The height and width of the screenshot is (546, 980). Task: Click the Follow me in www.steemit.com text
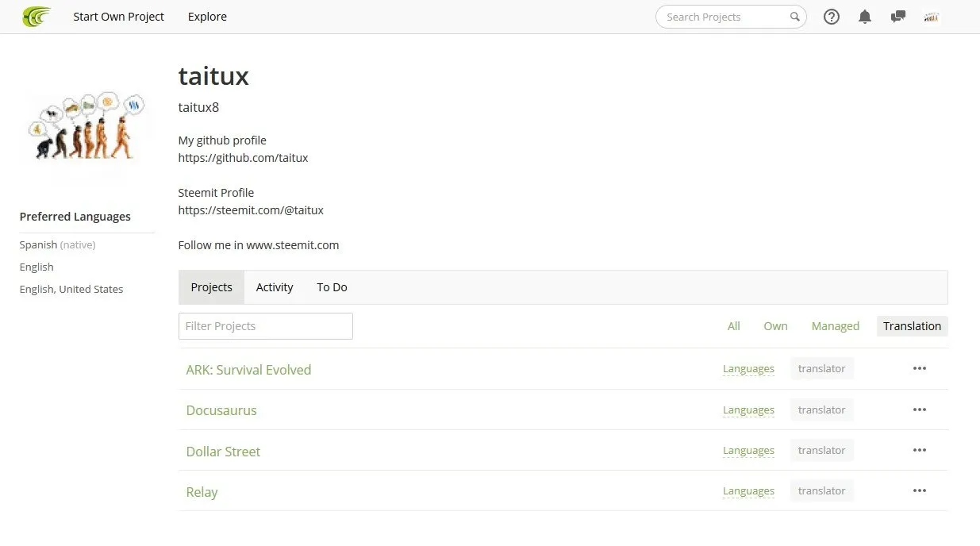(x=259, y=245)
